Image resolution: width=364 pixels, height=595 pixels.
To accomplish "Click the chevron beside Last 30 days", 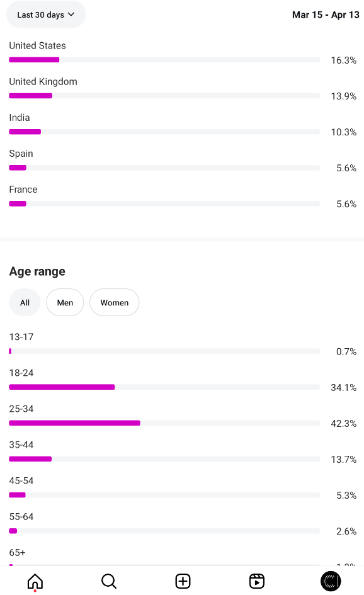I will [x=71, y=14].
